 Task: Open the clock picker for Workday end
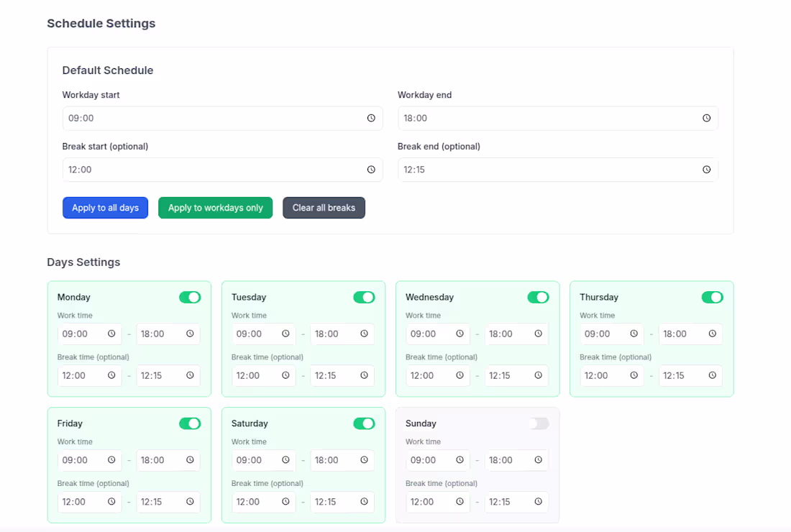(x=706, y=118)
